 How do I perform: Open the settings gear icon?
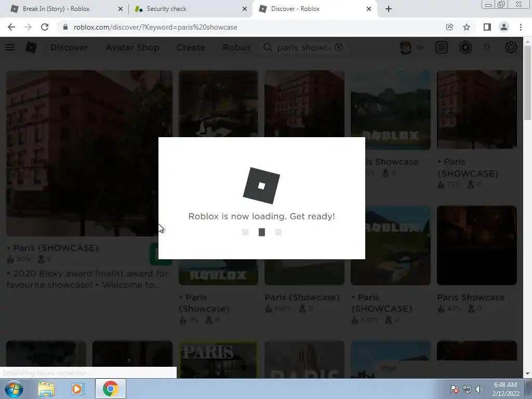click(511, 47)
